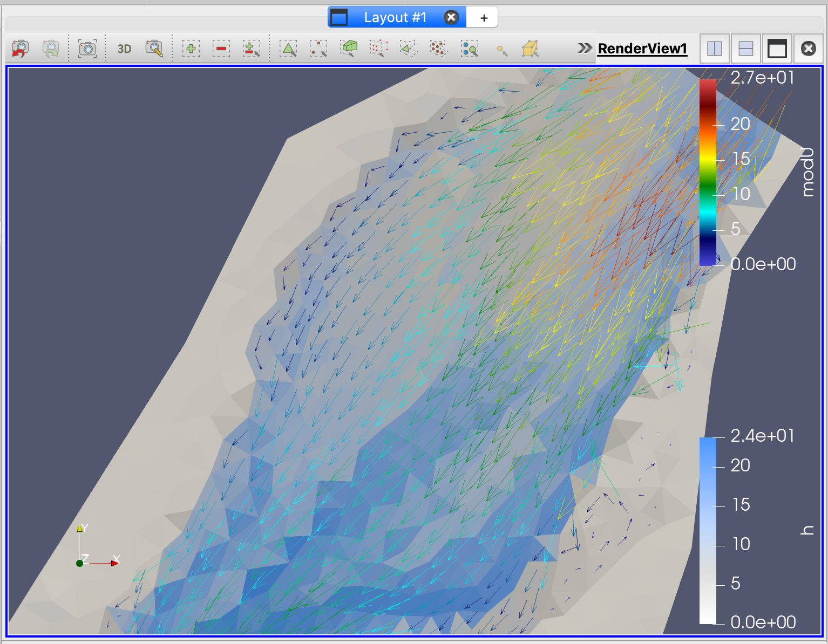Capture a screenshot with the camera icon
The image size is (828, 644).
tap(87, 49)
